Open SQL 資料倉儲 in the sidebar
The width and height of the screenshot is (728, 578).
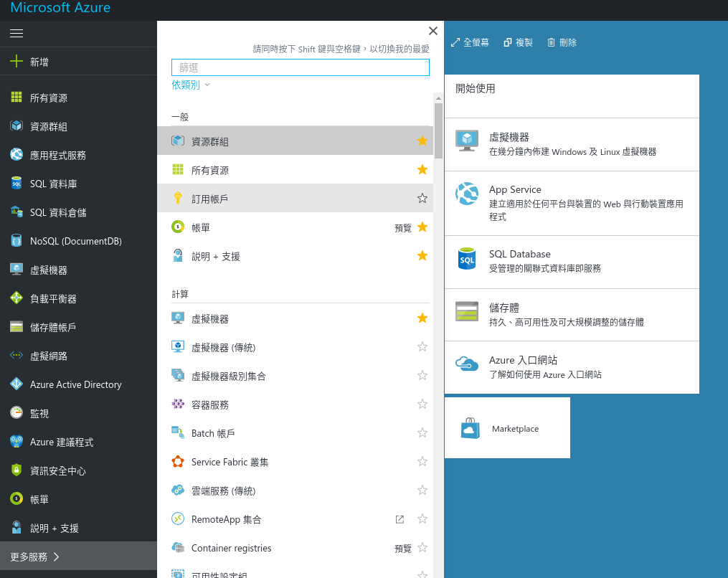pyautogui.click(x=78, y=213)
